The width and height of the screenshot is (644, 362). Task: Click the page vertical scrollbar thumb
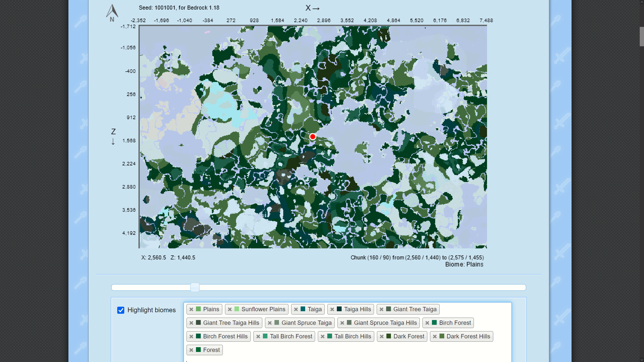click(x=641, y=36)
